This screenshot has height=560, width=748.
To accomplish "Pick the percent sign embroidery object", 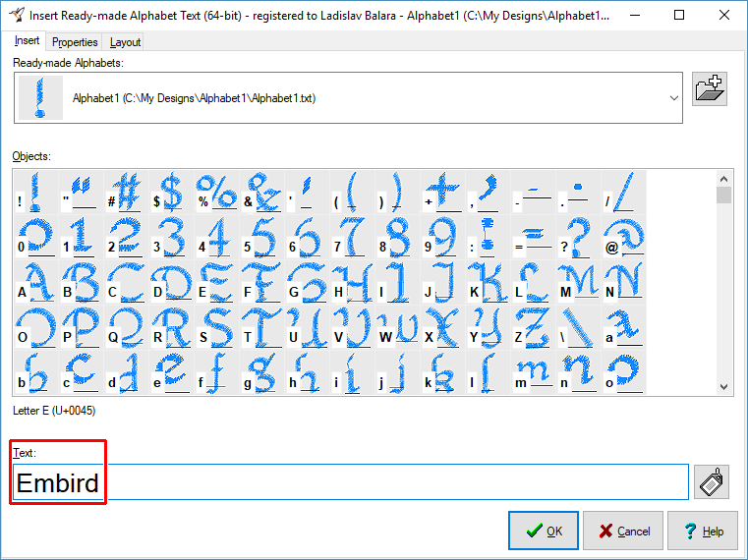I will pos(217,191).
